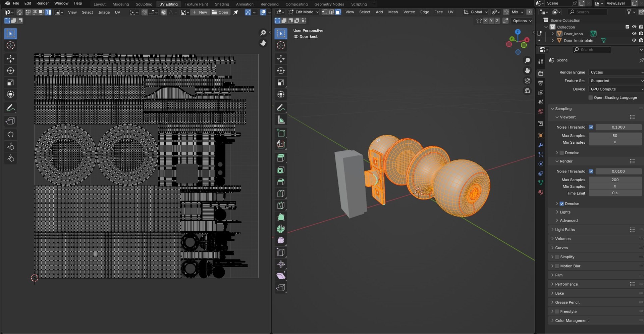Select the Pinch tool in UV editor
This screenshot has width=644, height=334.
tap(10, 158)
